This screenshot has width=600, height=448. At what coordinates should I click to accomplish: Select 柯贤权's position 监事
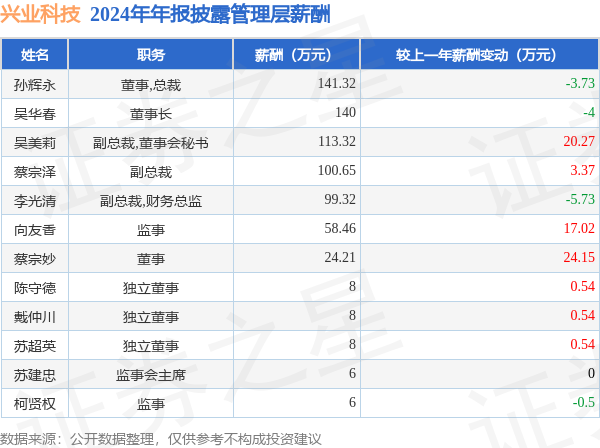[x=151, y=404]
